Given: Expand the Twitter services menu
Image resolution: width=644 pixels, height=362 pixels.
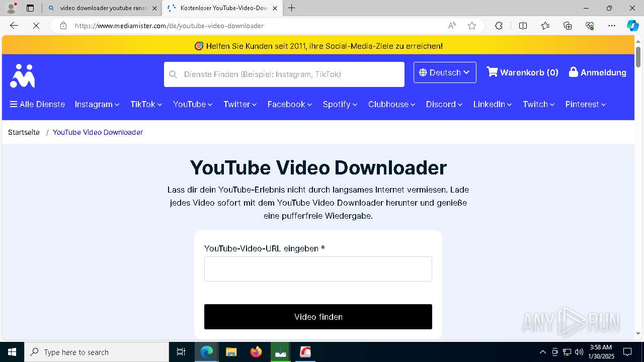Looking at the screenshot, I should [x=240, y=104].
